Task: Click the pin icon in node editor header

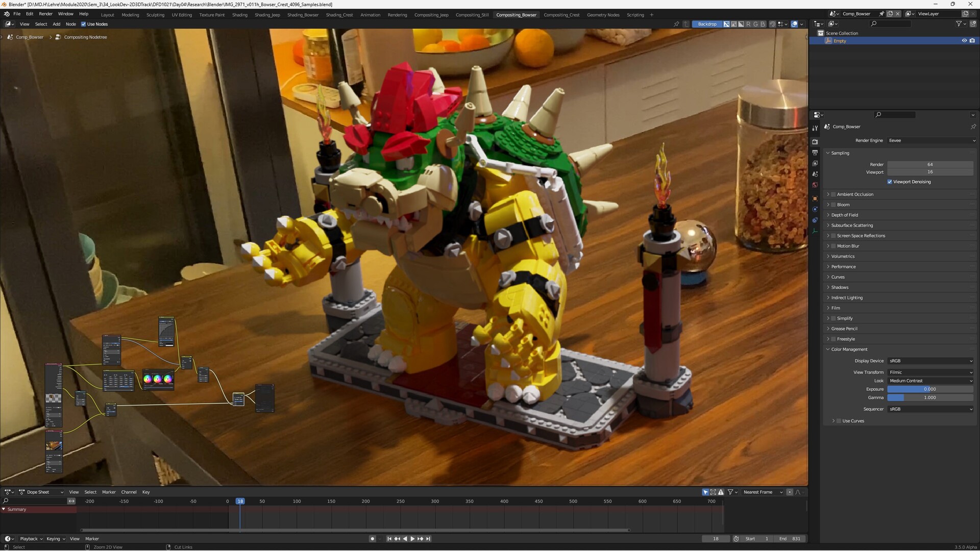Action: (x=676, y=24)
